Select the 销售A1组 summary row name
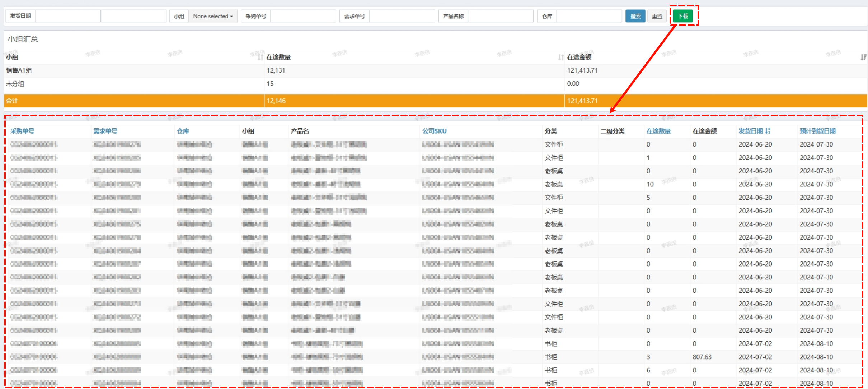Screen dimensions: 868x389 tap(19, 70)
